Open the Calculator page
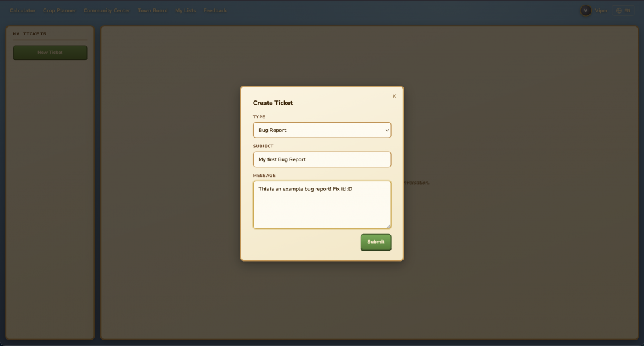This screenshot has width=644, height=346. [x=23, y=10]
